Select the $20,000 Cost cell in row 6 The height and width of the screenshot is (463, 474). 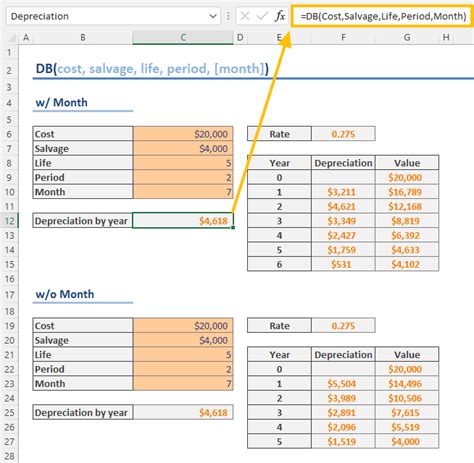pos(183,134)
